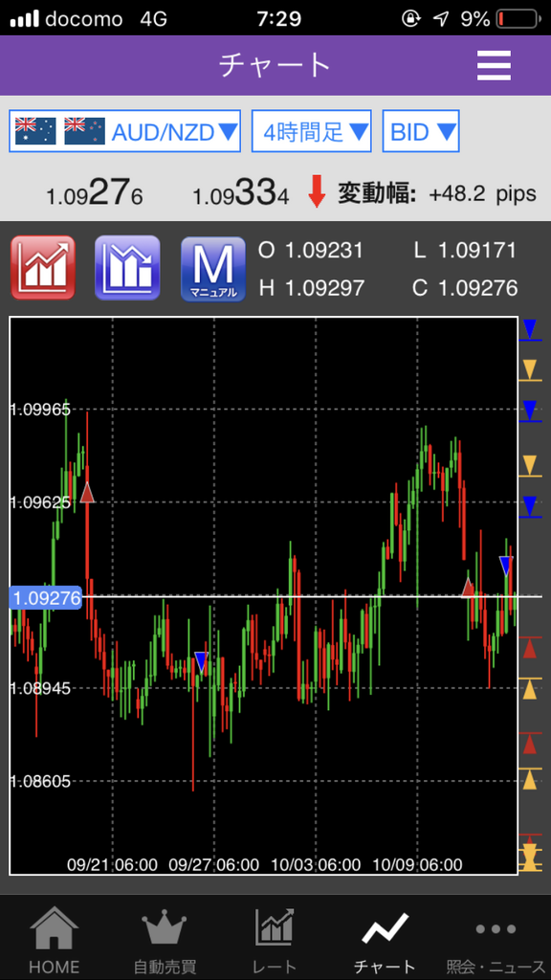Image resolution: width=551 pixels, height=980 pixels.
Task: Open the 4時間足 timeframe dropdown
Action: coord(312,131)
